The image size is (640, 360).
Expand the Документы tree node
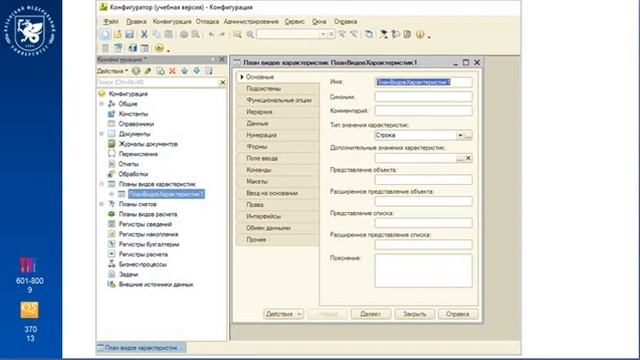(x=102, y=134)
